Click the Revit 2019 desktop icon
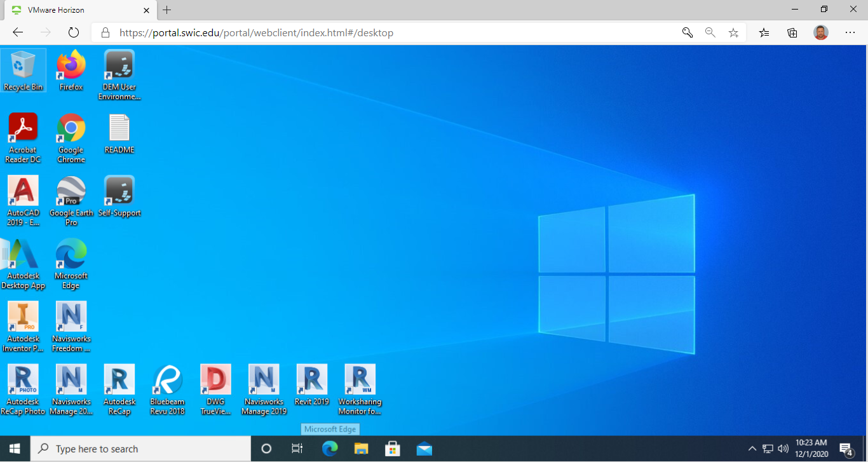The height and width of the screenshot is (462, 868). [312, 380]
